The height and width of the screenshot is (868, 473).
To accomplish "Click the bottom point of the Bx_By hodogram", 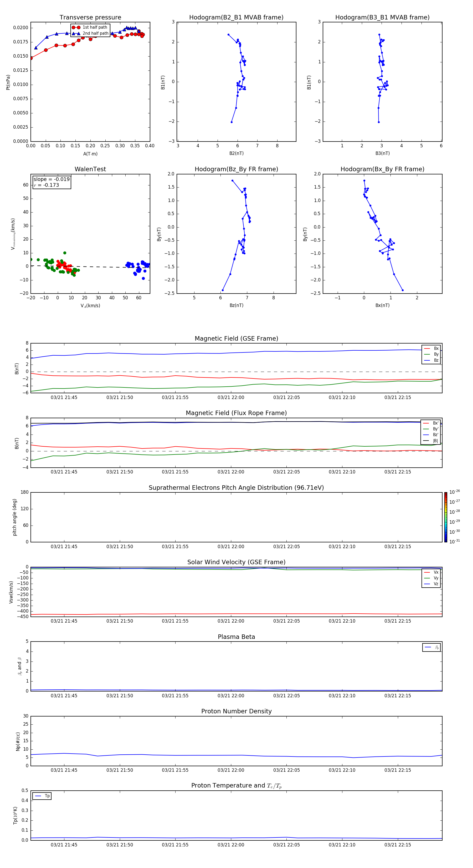I will [403, 290].
